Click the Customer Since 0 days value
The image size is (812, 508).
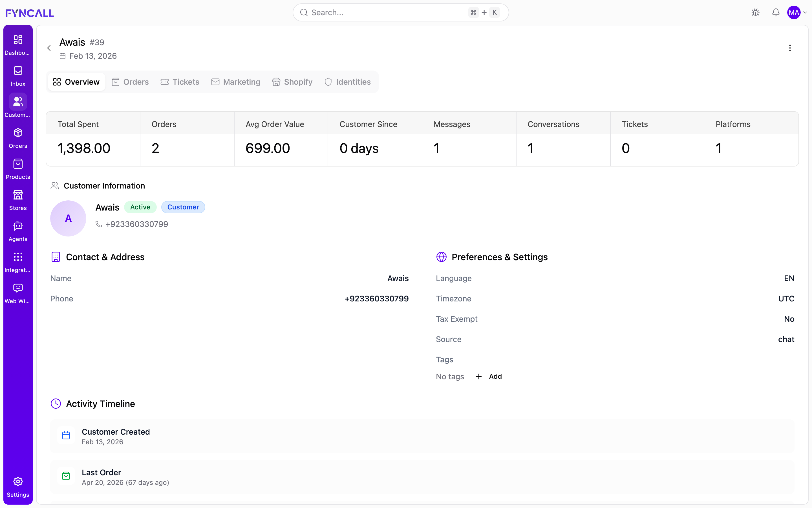359,148
